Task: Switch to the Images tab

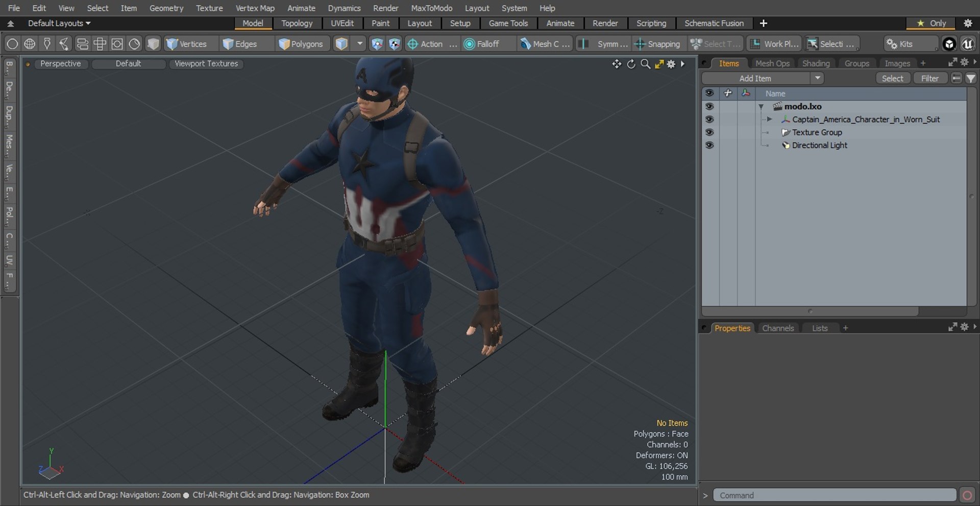Action: click(x=897, y=63)
